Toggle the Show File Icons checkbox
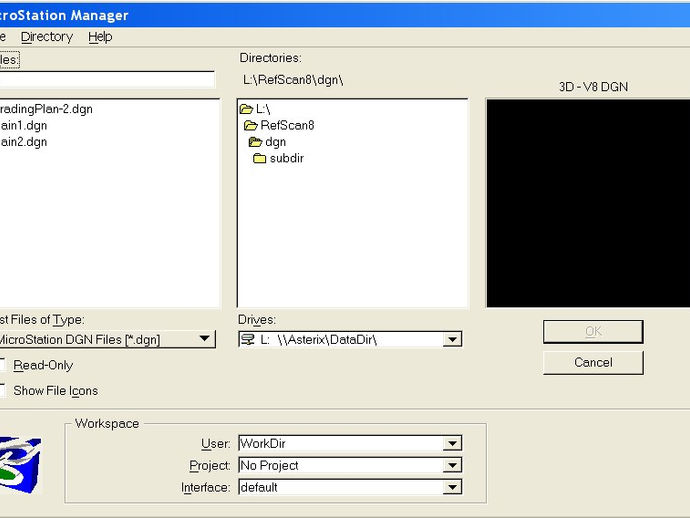 pos(2,390)
